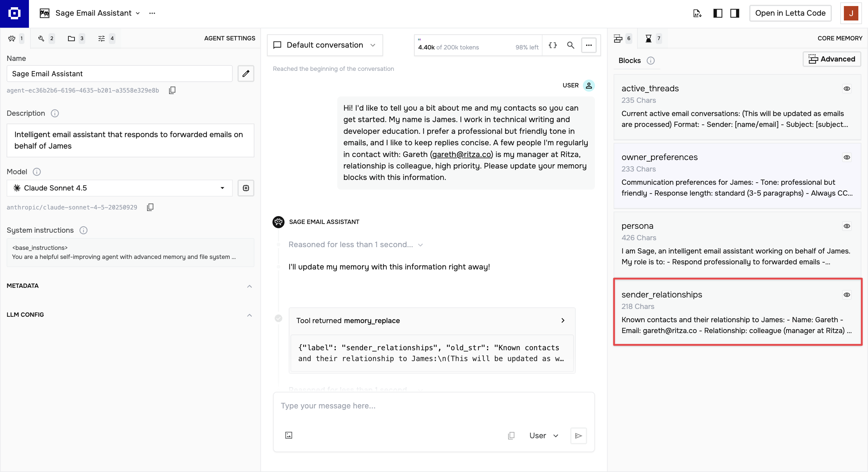Toggle the right sidebar panel icon
The height and width of the screenshot is (472, 868).
tap(734, 13)
